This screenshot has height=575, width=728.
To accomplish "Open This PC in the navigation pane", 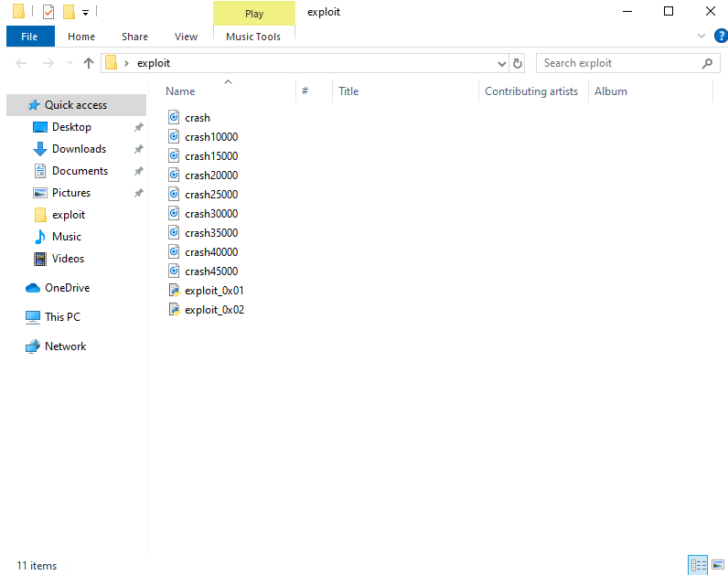I will point(62,317).
